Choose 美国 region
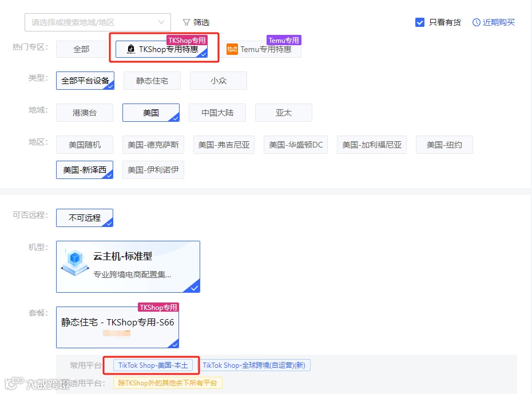This screenshot has width=532, height=394. pyautogui.click(x=151, y=113)
